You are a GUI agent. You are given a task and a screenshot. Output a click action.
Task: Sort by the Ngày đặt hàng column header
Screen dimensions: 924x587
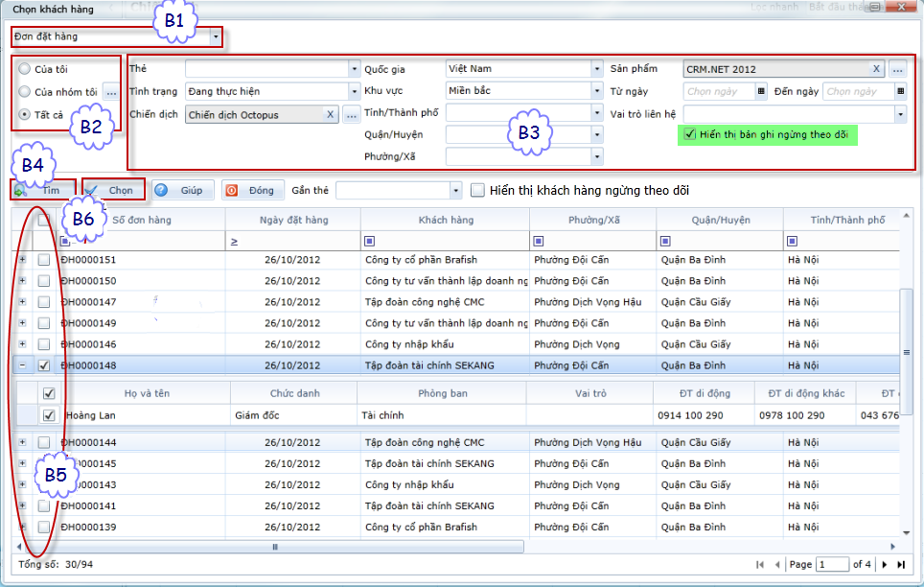tap(293, 221)
